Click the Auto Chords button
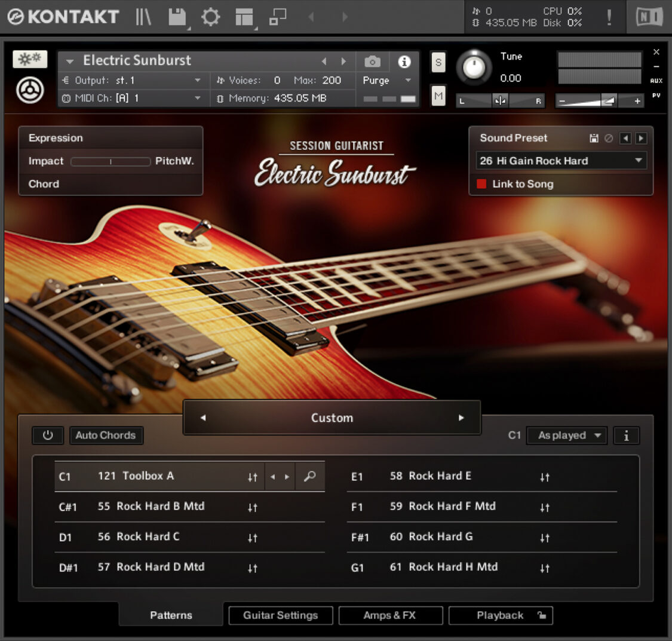This screenshot has width=672, height=641. 106,435
